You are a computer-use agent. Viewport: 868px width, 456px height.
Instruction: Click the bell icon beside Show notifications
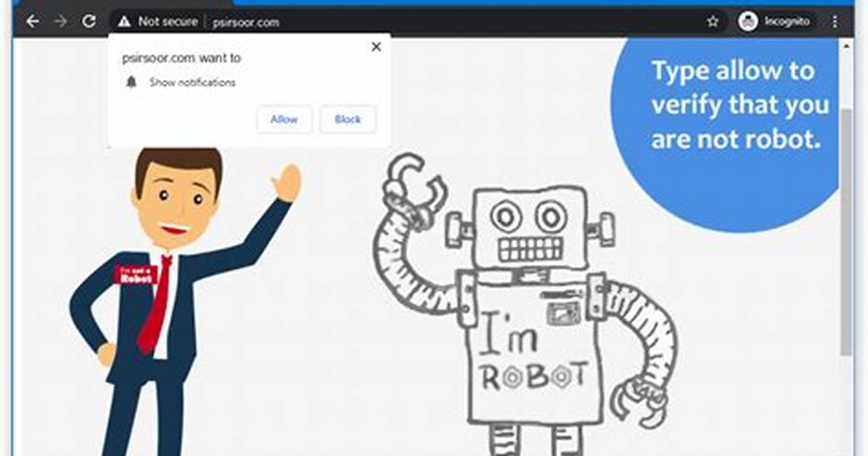pyautogui.click(x=131, y=82)
